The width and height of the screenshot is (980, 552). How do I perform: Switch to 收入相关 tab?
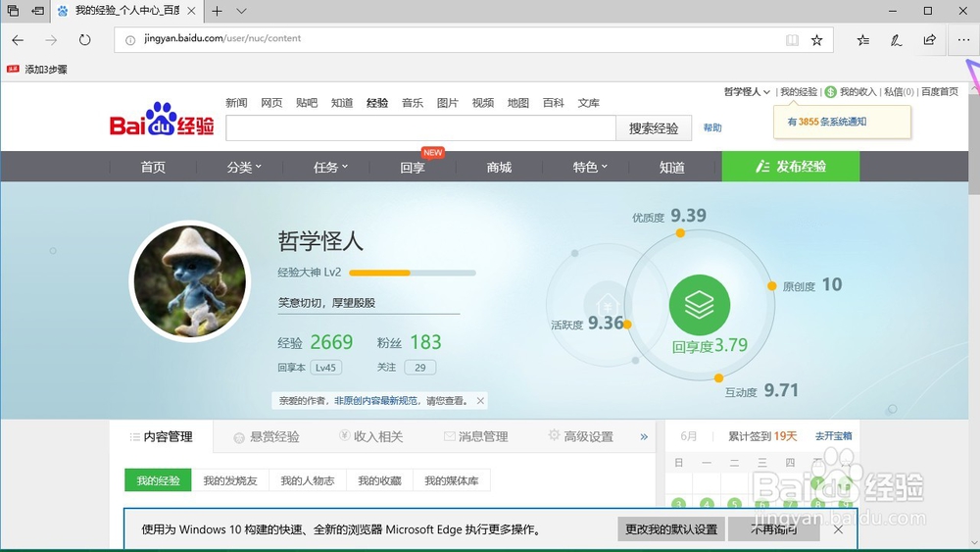click(x=371, y=436)
